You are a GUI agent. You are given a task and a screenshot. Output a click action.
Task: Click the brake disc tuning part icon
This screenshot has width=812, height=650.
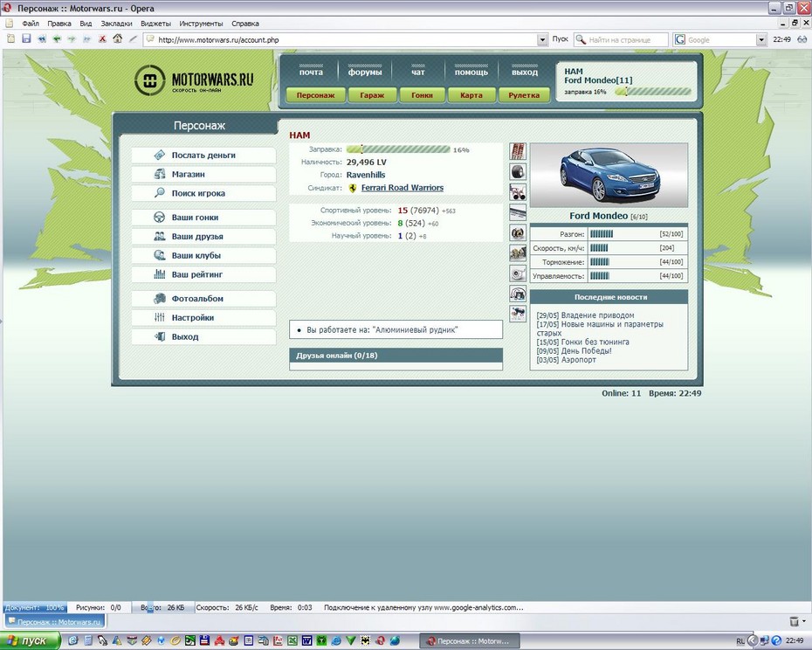coord(518,232)
